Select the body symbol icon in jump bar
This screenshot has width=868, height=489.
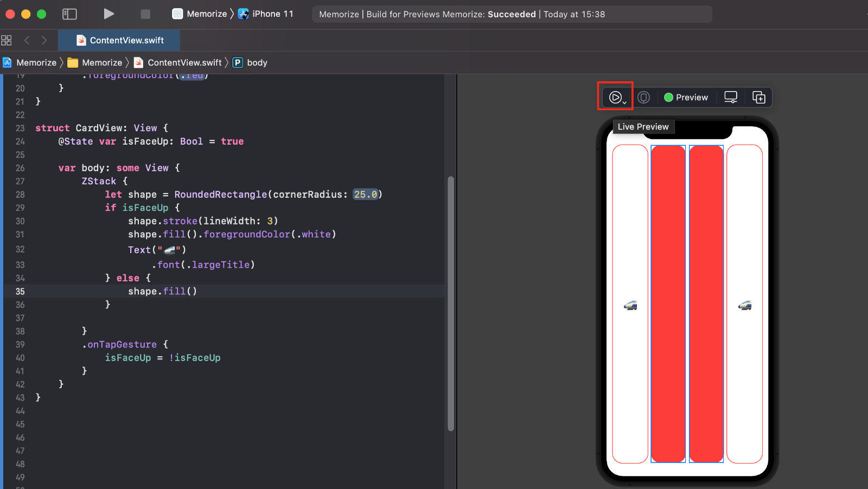tap(238, 62)
